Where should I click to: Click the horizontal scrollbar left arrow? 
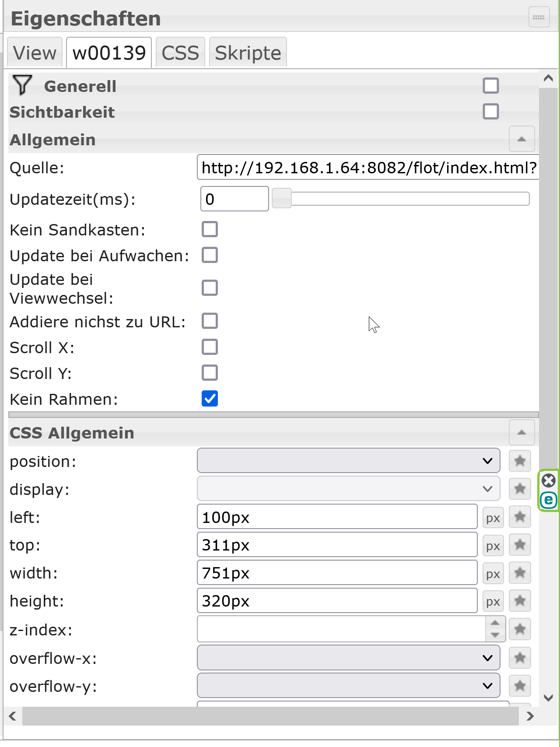[x=13, y=716]
